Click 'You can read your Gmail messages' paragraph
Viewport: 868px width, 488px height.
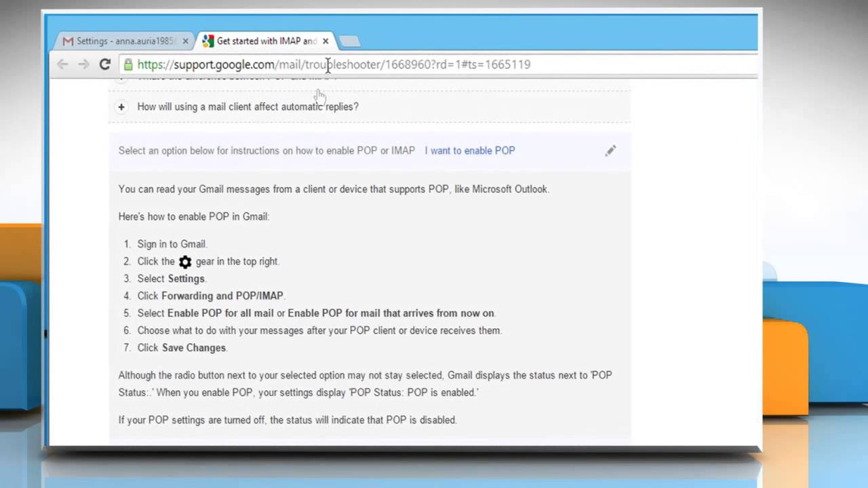tap(334, 189)
